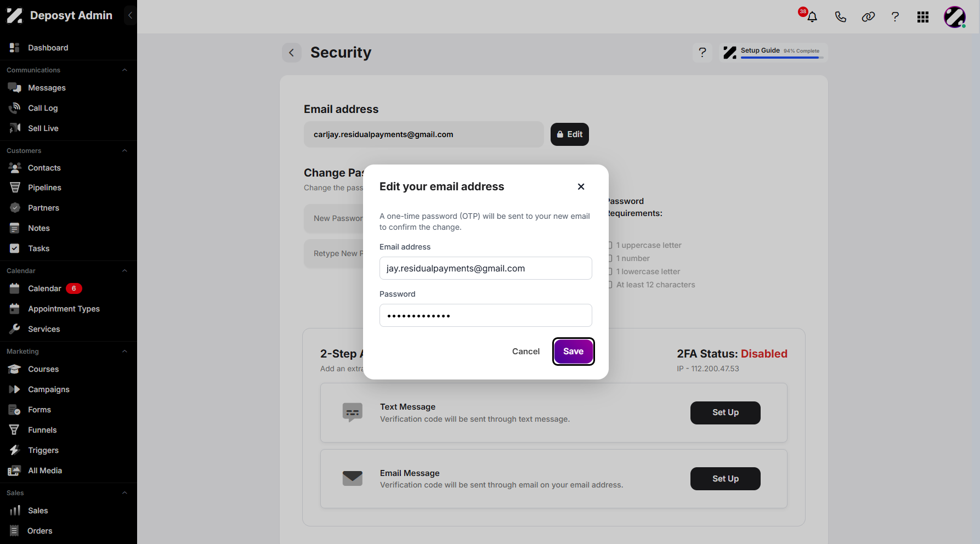Click the Deposyt logo in the sidebar

[15, 15]
